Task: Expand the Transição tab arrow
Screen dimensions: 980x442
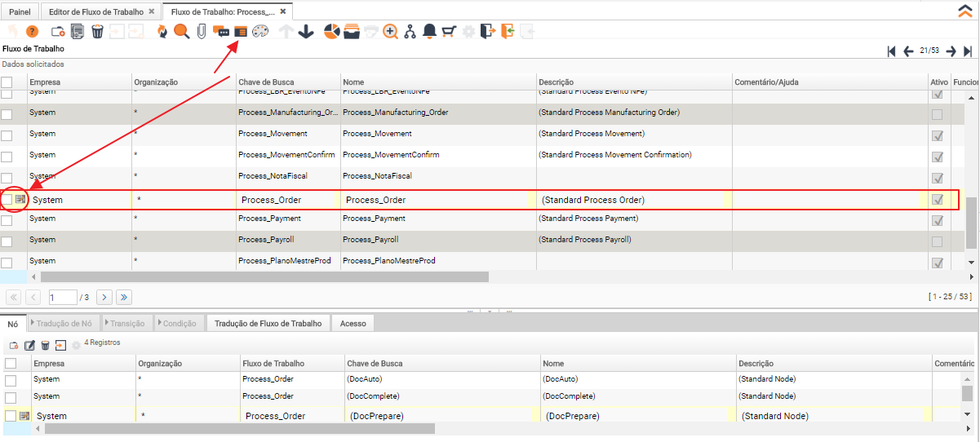Action: tap(106, 324)
